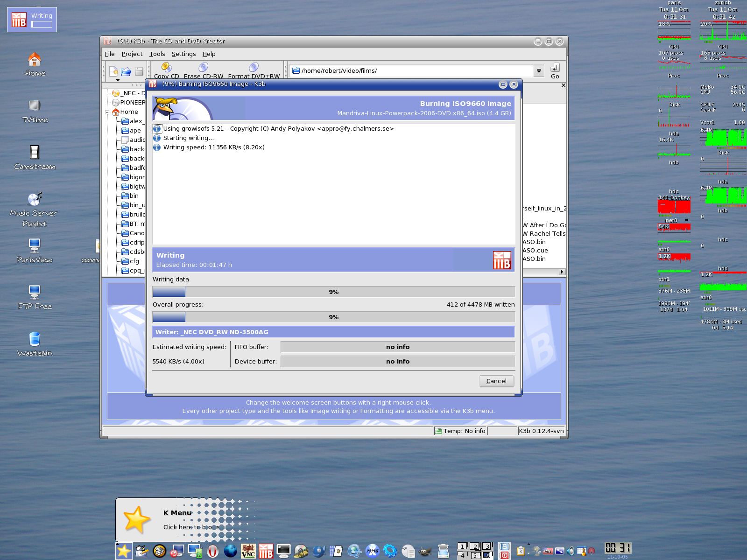Open the Music Server Playlist desktop icon
Image resolution: width=747 pixels, height=560 pixels.
point(35,209)
